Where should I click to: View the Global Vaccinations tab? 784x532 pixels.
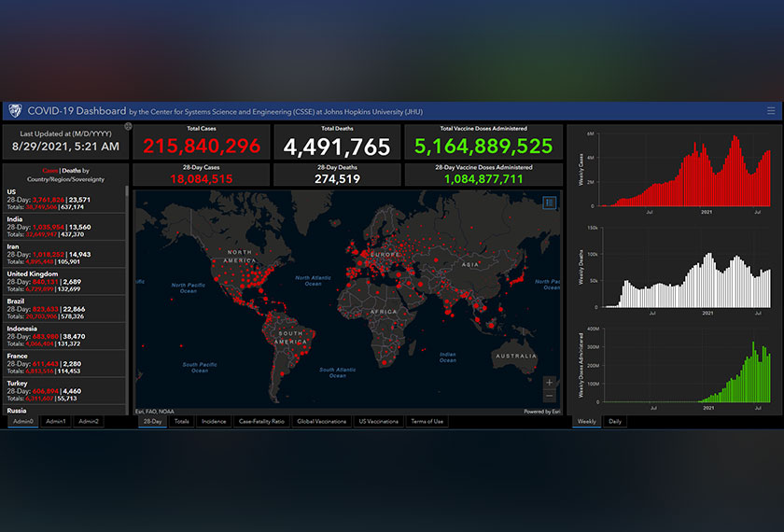tap(323, 422)
